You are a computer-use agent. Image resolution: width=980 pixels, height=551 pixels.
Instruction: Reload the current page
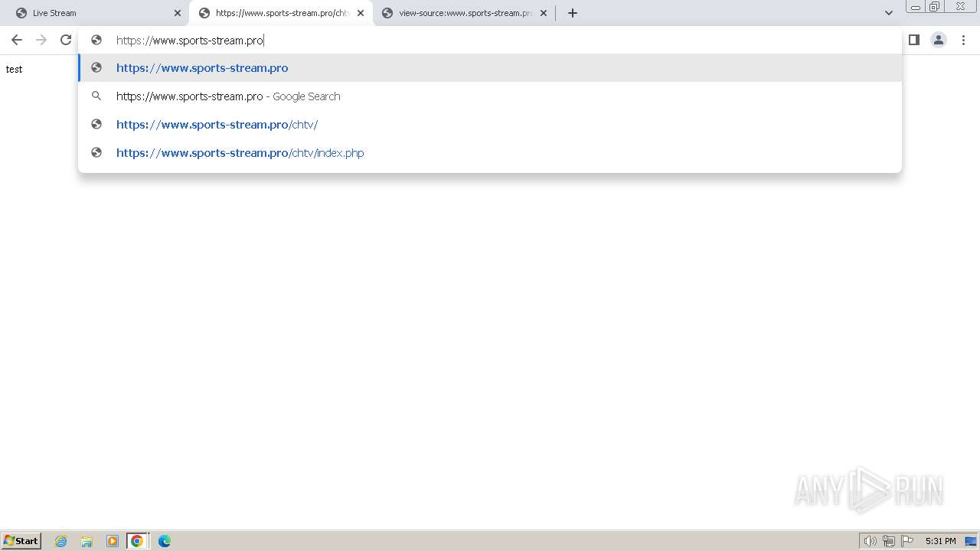[x=66, y=40]
